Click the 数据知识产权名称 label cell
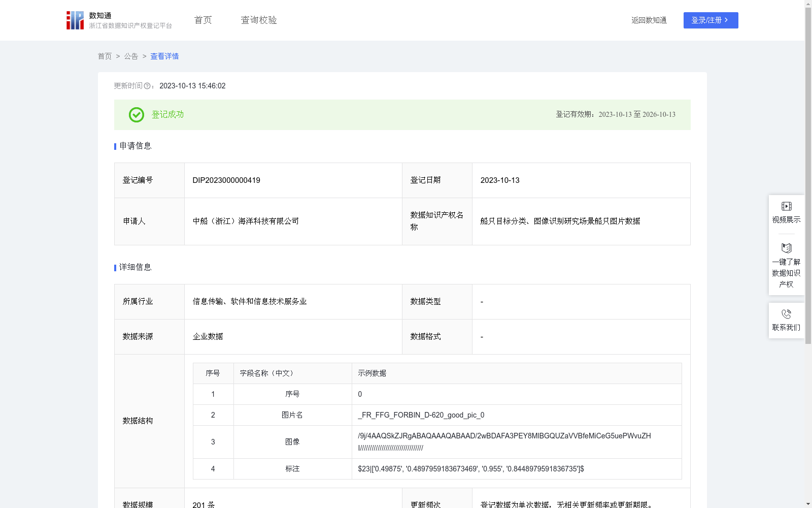This screenshot has width=812, height=508. coord(437,221)
